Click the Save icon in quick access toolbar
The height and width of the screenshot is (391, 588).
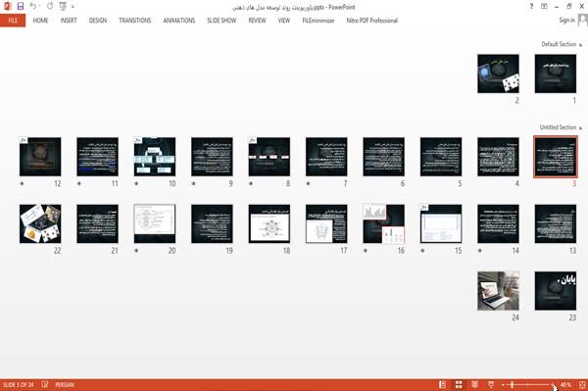[21, 7]
